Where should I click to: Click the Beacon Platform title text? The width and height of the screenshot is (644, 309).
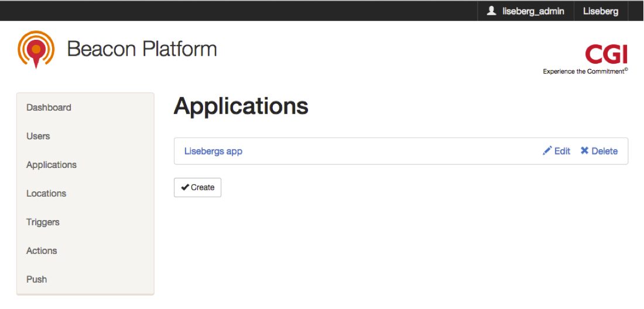[142, 49]
